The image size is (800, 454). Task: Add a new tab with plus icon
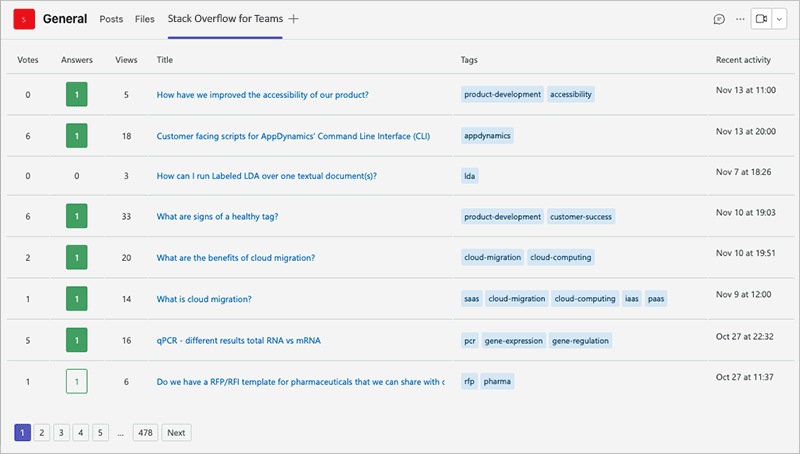pos(294,19)
